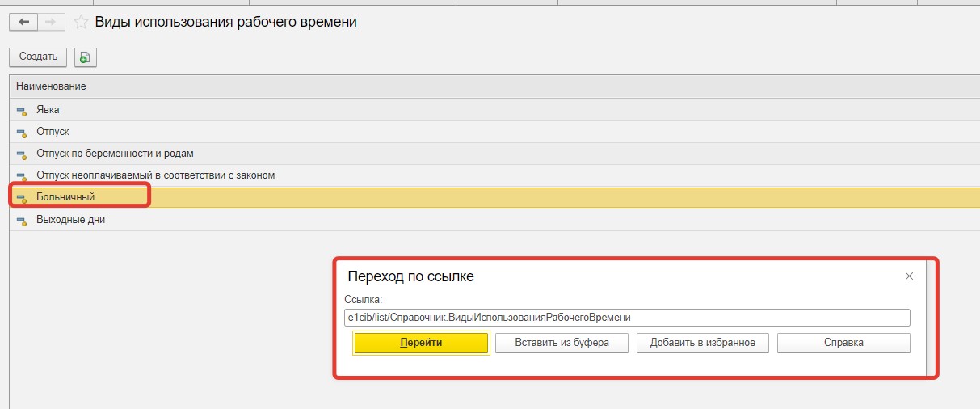Image resolution: width=980 pixels, height=409 pixels.
Task: Select Отпуск по беременности и родам row
Action: [x=494, y=153]
